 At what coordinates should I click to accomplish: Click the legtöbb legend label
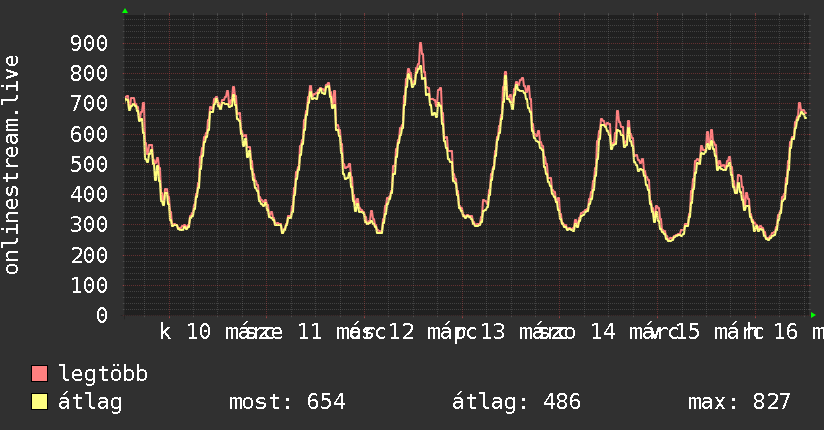(x=103, y=374)
